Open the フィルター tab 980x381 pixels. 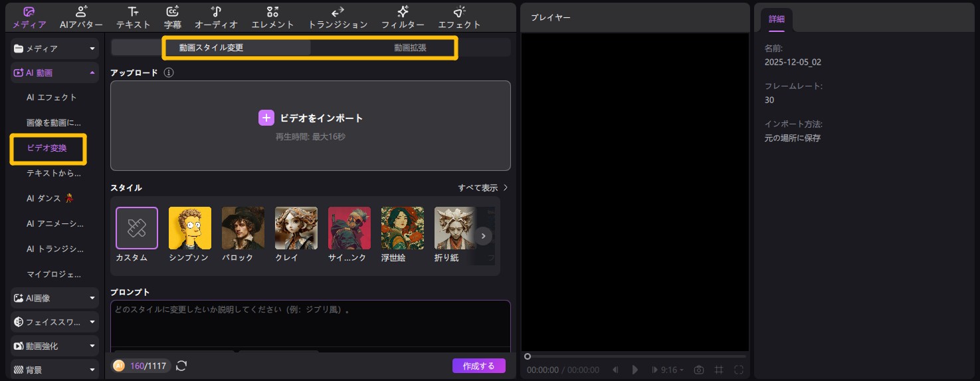click(403, 17)
